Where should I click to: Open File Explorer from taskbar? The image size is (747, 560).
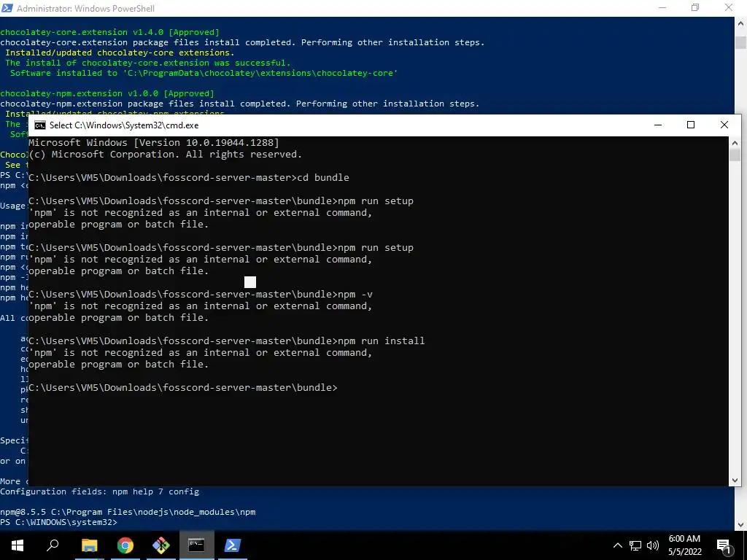click(x=89, y=545)
